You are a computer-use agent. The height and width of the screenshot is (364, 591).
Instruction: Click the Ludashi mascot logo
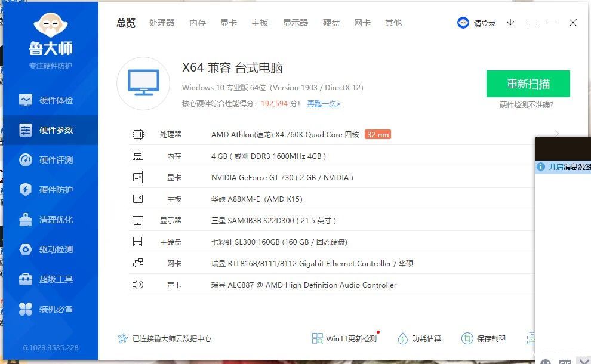(51, 25)
